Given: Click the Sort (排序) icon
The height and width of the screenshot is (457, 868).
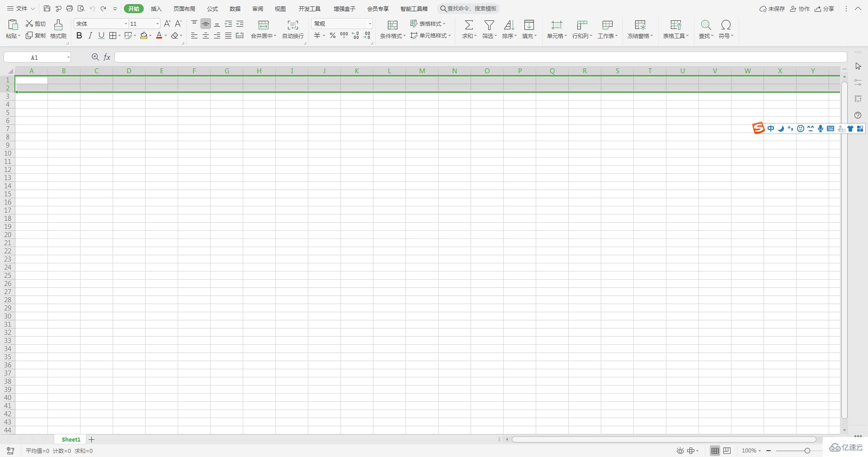Looking at the screenshot, I should click(509, 24).
